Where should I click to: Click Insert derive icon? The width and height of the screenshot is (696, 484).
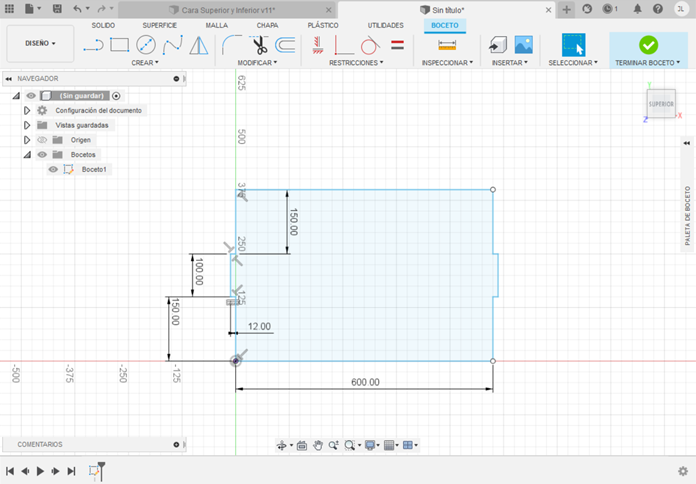(498, 45)
